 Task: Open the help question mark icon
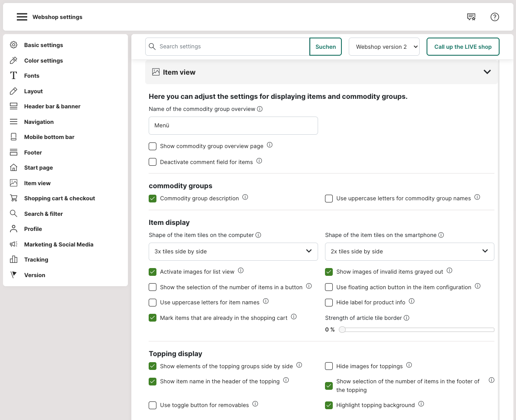point(495,17)
